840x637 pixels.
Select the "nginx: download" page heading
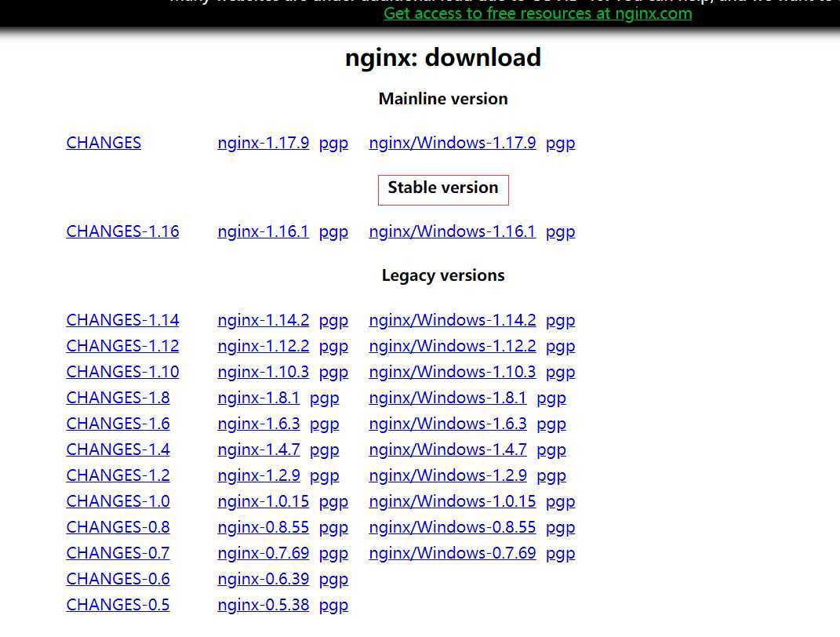pyautogui.click(x=443, y=57)
